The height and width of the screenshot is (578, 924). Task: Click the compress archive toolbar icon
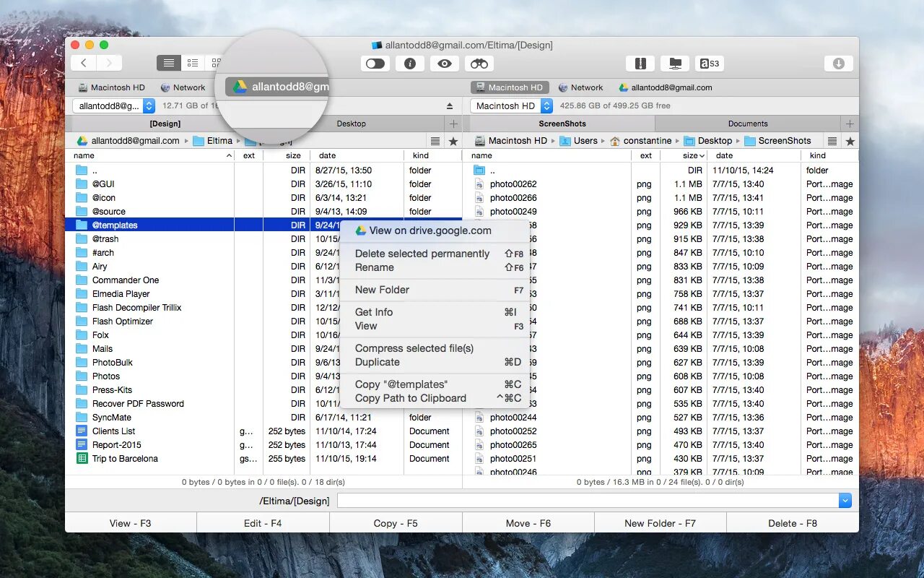(x=640, y=64)
